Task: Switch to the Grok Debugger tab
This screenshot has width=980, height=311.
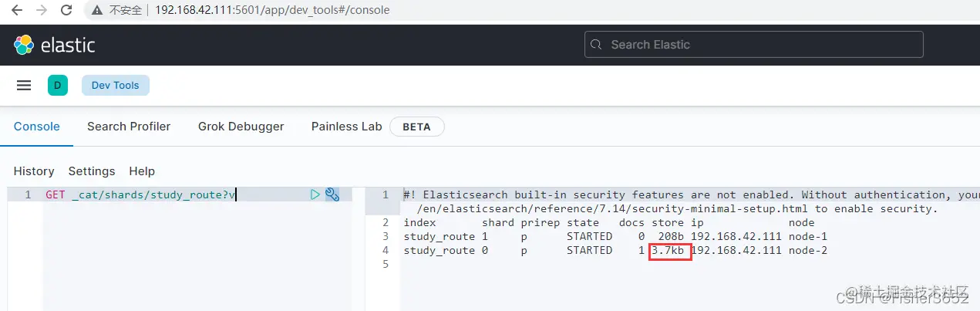Action: (241, 127)
